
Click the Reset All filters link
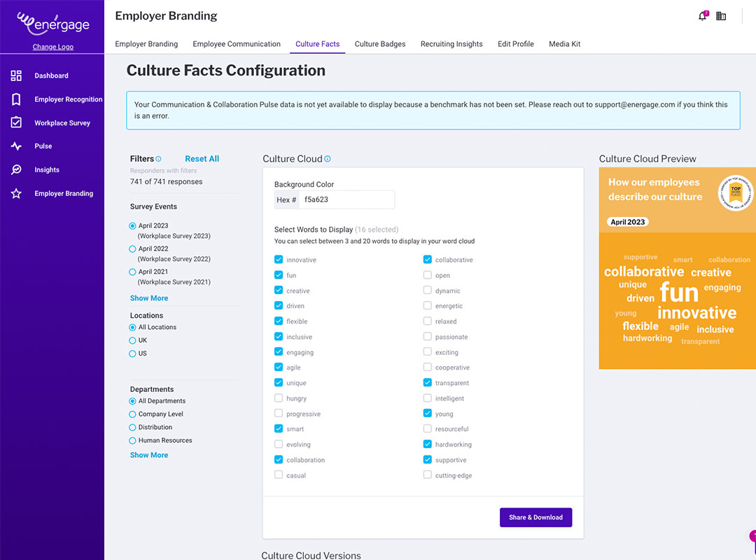[202, 159]
